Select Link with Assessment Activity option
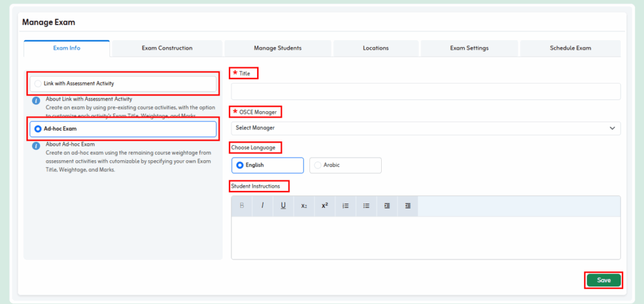644x304 pixels. [39, 84]
